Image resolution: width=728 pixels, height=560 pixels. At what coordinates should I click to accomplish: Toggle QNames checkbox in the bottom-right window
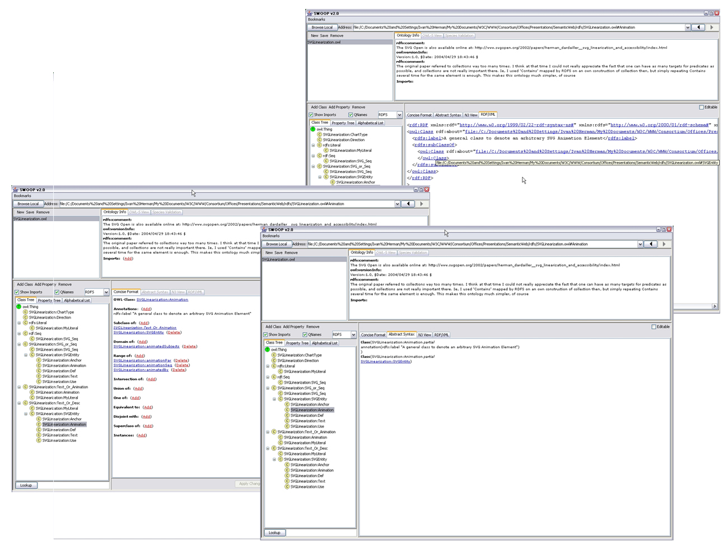point(305,335)
